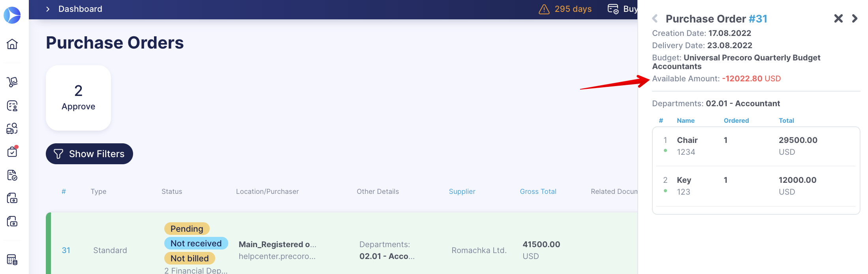
Task: Go to next purchase order with right chevron
Action: tap(855, 19)
